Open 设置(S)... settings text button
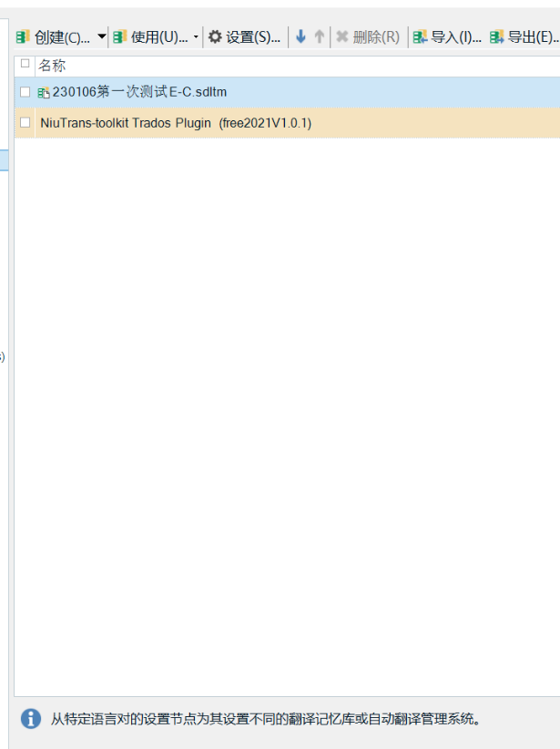Screen dimensions: 560x749 [253, 37]
